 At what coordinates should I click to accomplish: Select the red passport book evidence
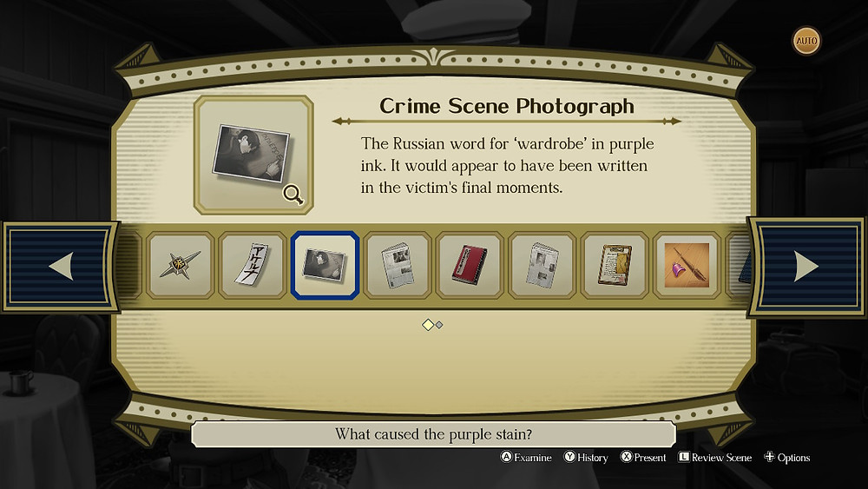point(470,265)
